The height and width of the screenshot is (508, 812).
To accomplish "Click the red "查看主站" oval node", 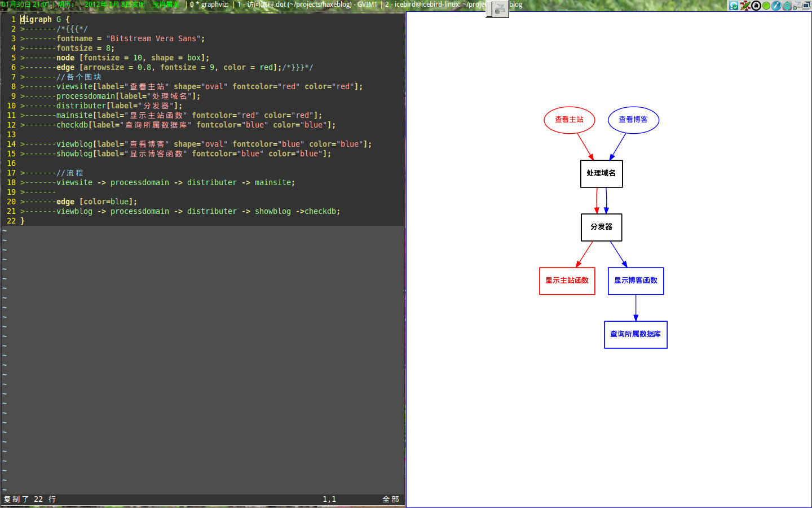I will point(569,120).
